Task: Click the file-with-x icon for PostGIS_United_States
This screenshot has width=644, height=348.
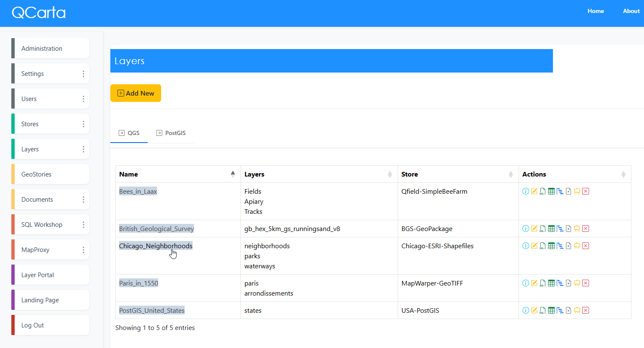Action: point(568,310)
